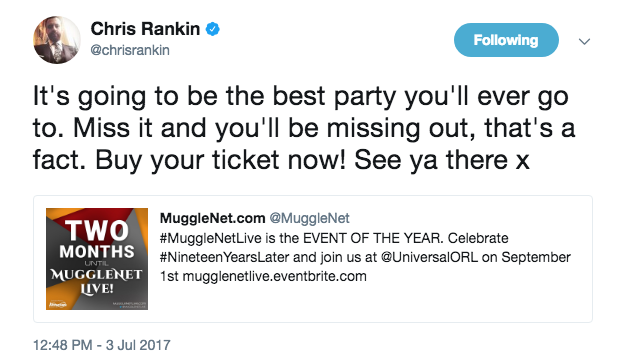This screenshot has width=621, height=364.
Task: Follow the #MuggleNetLive hashtag
Action: pos(211,238)
